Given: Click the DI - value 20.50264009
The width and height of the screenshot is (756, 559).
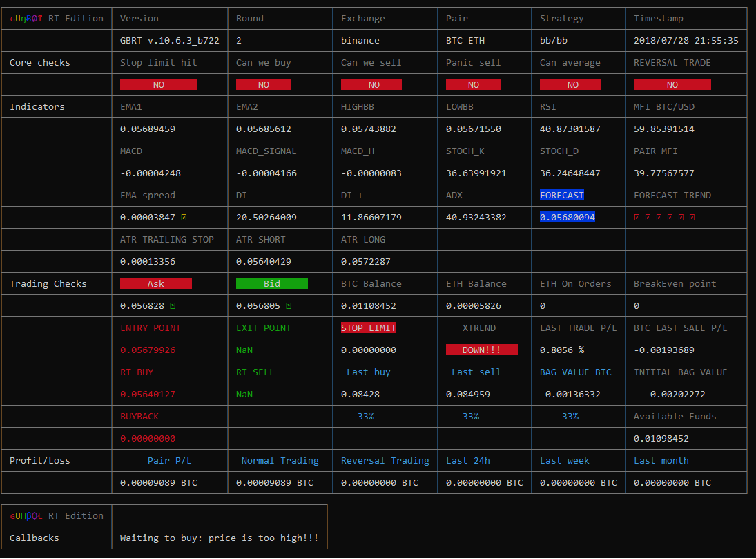Looking at the screenshot, I should pos(266,217).
